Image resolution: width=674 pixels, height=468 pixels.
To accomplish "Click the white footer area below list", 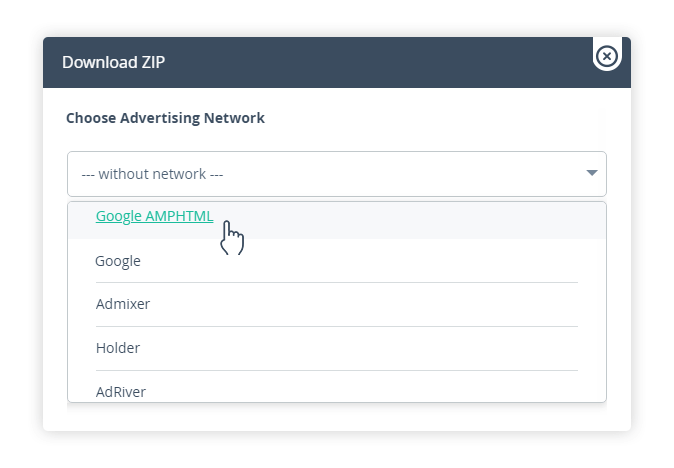I will point(337,417).
